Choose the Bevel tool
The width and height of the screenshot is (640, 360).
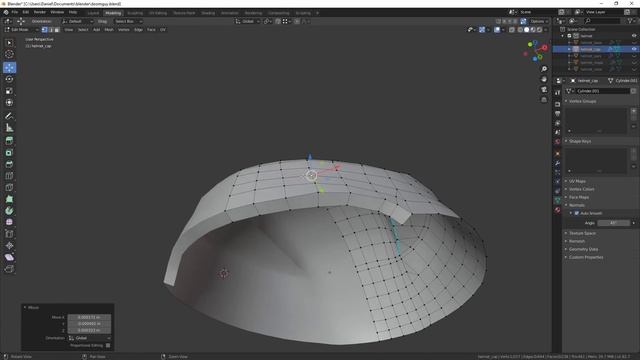coord(9,164)
